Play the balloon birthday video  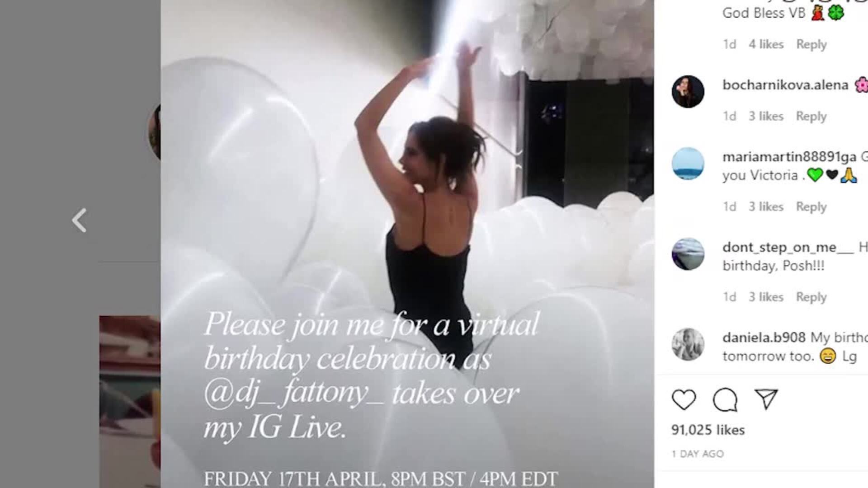coord(407,244)
